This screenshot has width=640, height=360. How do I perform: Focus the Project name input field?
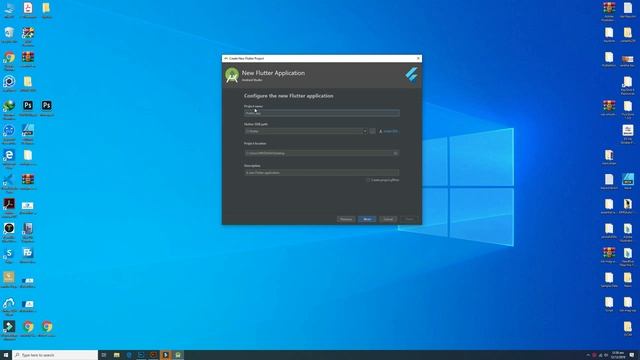(322, 113)
